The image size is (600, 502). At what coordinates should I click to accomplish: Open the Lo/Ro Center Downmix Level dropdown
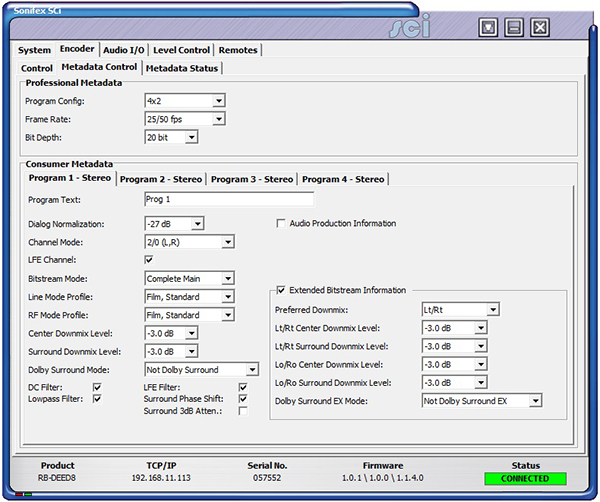(455, 364)
